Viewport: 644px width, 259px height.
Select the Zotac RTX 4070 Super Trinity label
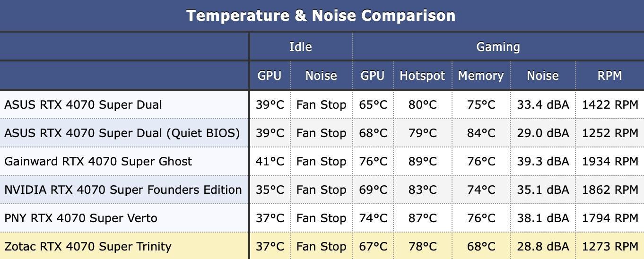(x=88, y=246)
